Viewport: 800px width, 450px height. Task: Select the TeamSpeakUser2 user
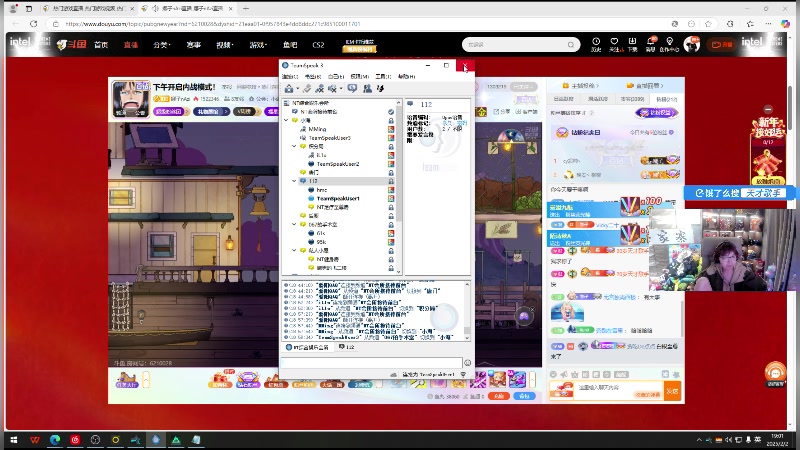[338, 164]
